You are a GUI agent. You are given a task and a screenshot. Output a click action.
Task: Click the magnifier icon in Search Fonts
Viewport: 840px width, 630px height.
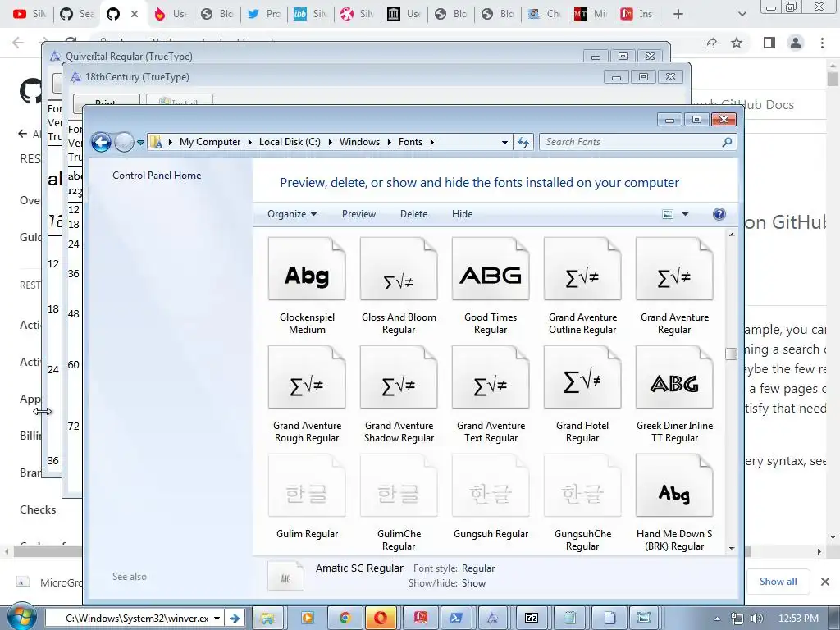[x=727, y=142]
